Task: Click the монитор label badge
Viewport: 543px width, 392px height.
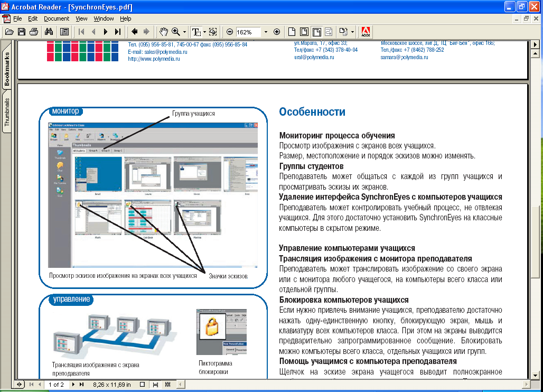Action: coord(65,111)
